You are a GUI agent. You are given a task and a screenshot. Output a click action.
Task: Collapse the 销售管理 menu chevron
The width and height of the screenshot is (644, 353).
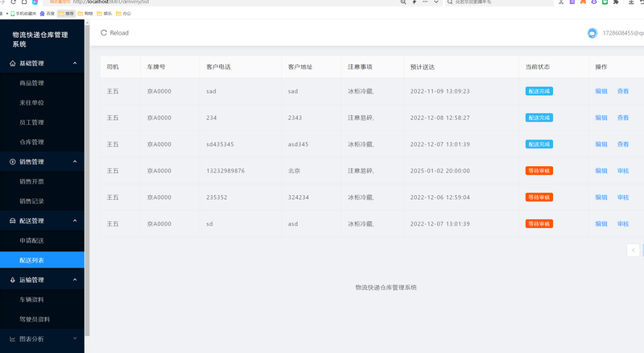pyautogui.click(x=75, y=162)
